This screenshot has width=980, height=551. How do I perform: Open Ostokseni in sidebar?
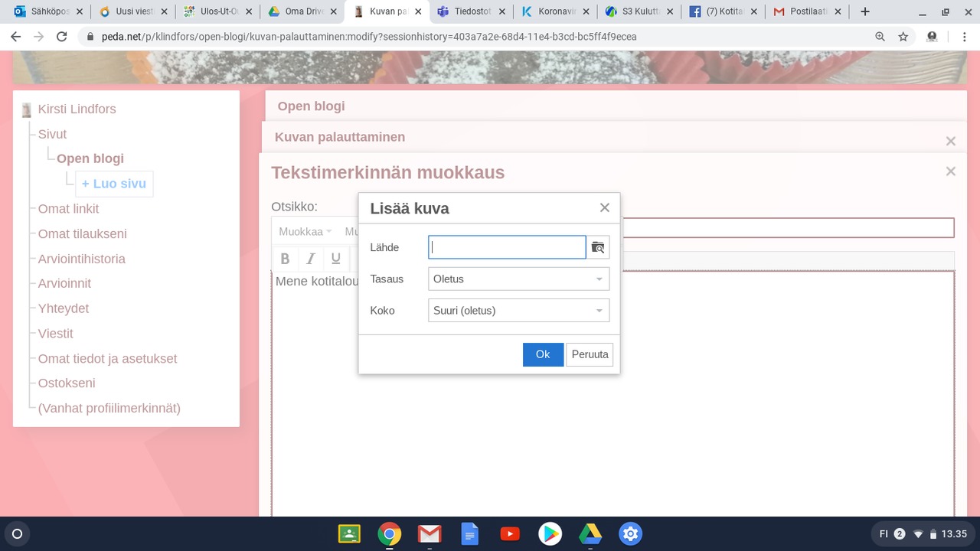pyautogui.click(x=67, y=383)
